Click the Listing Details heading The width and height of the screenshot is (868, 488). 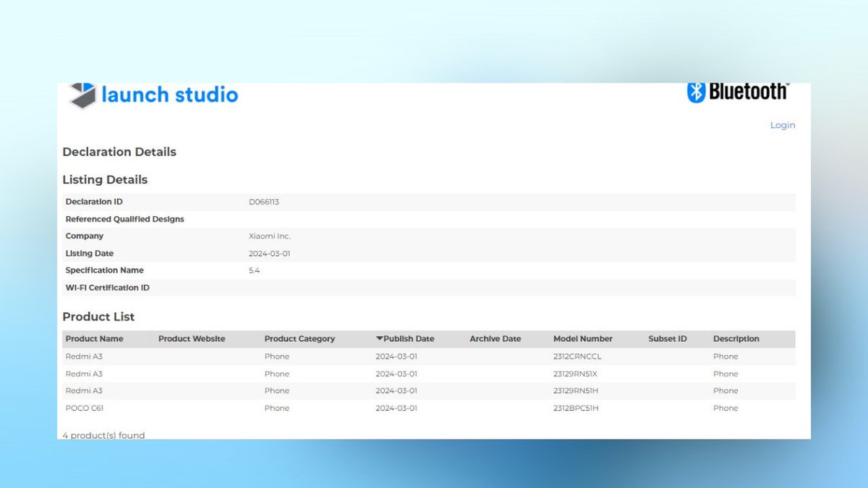[105, 179]
